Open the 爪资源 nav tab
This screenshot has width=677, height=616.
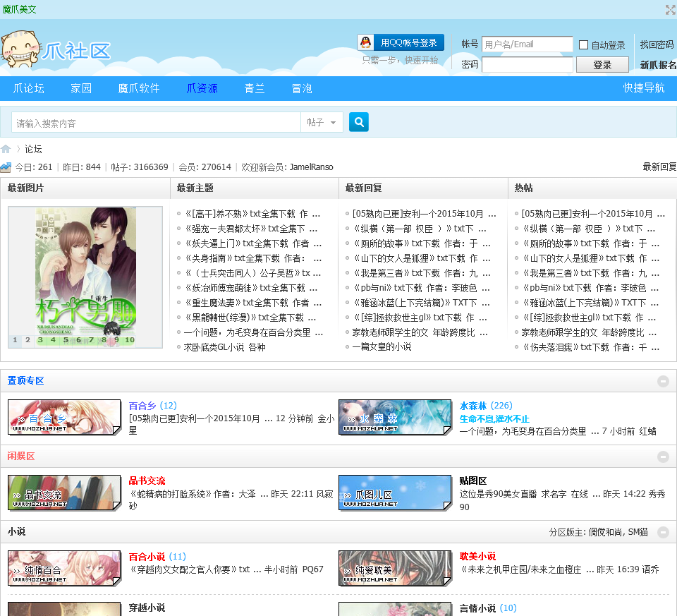point(202,89)
